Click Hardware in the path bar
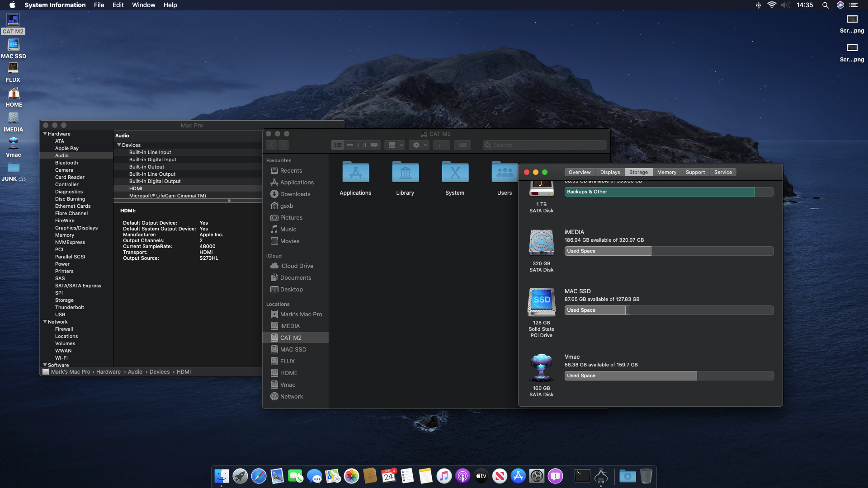868x488 pixels. coord(108,372)
